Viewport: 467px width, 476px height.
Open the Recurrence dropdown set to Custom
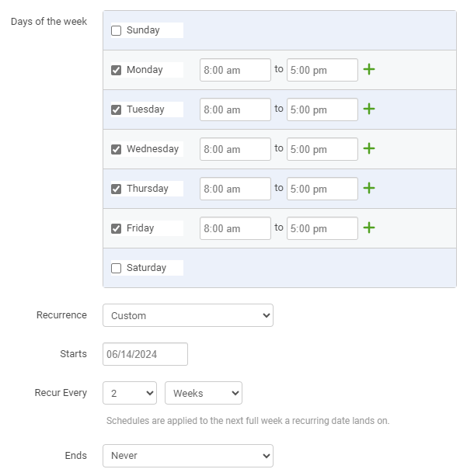click(x=188, y=315)
